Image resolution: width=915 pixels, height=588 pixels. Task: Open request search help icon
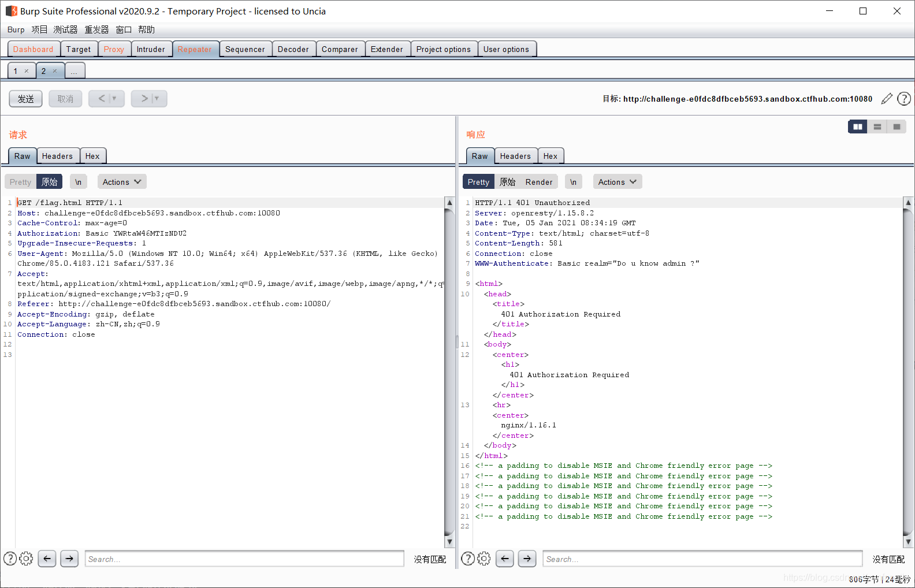coord(10,559)
